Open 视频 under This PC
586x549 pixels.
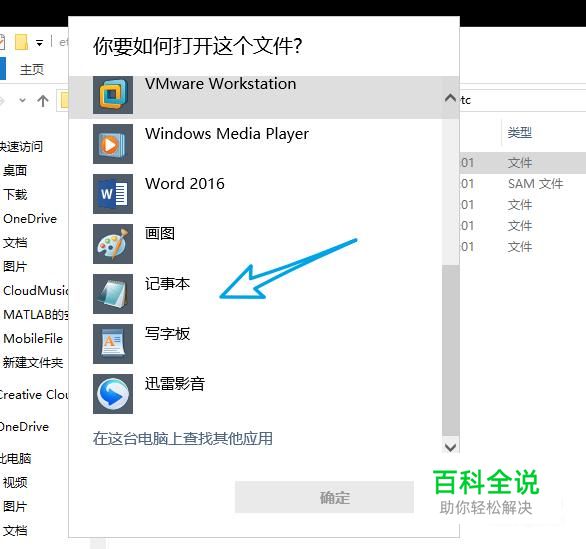15,482
